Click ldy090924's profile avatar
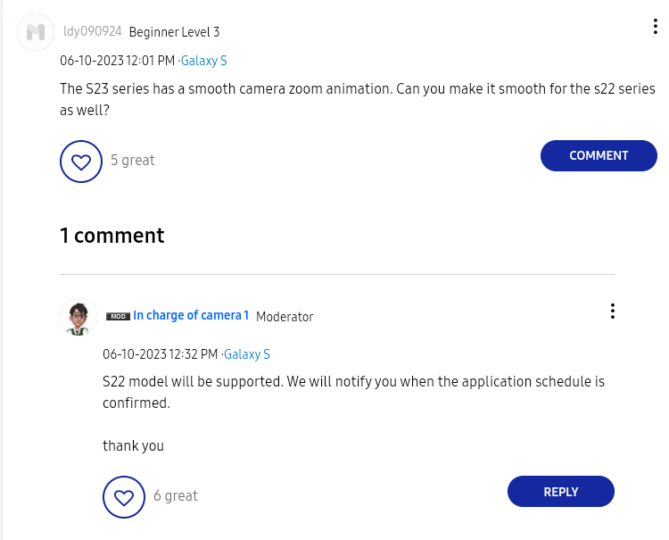 [x=37, y=32]
